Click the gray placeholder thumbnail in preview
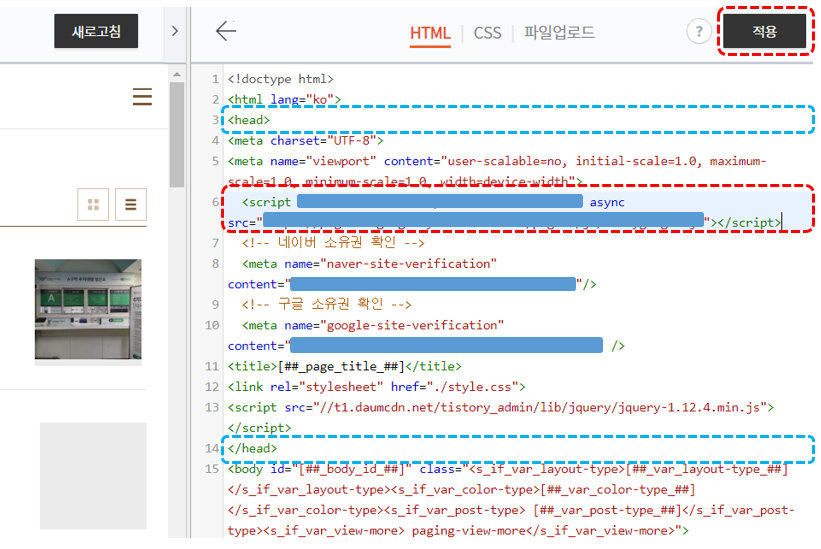 pos(93,476)
